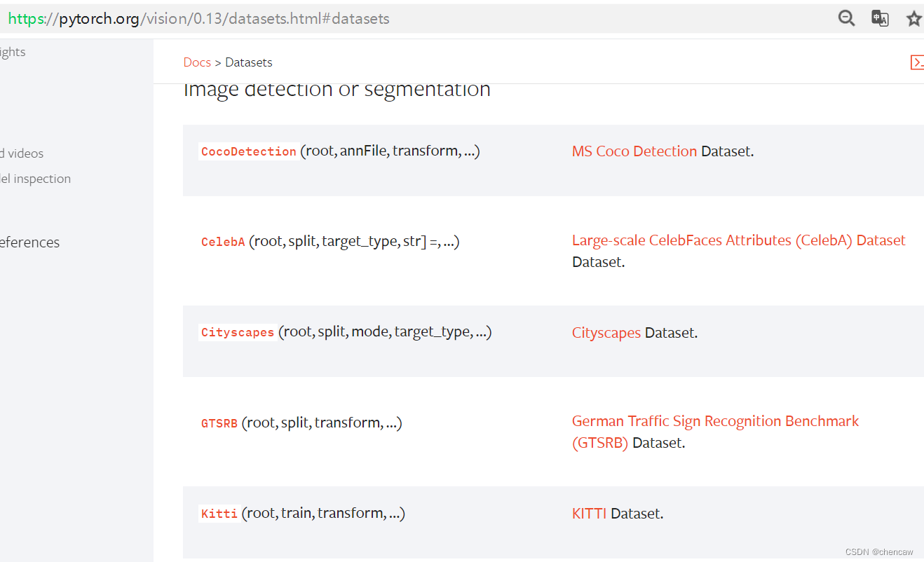Follow the MS Coco Detection link
This screenshot has width=924, height=562.
click(634, 151)
